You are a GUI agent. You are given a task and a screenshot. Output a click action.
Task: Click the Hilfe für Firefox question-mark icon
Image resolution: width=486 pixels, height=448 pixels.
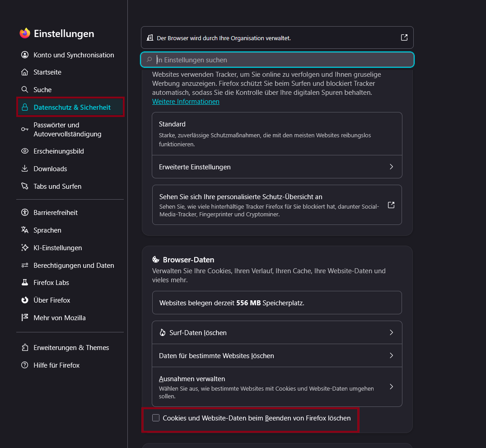pyautogui.click(x=25, y=365)
